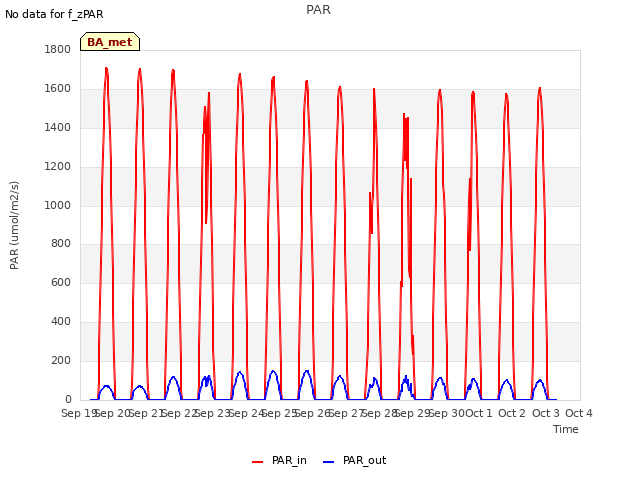Screen dimensions: 640x480
Task: Click the BA_met annotation label
Action: pos(110,42)
